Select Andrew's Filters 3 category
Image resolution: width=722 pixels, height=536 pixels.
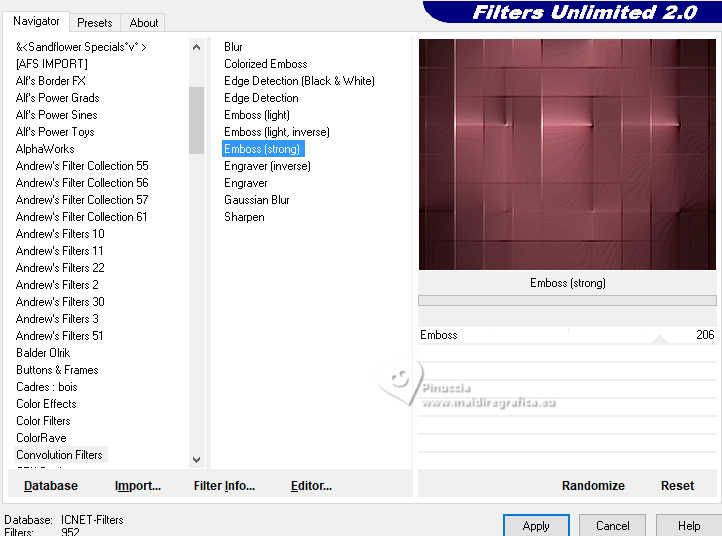tap(57, 319)
